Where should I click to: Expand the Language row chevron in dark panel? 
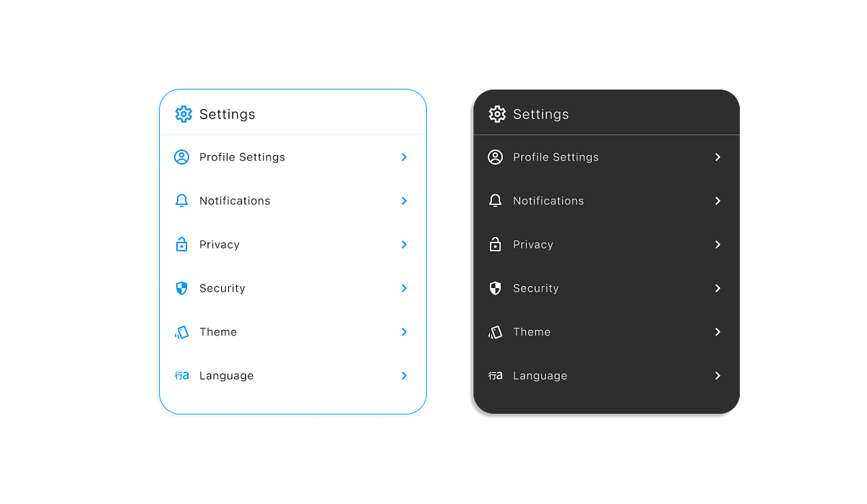[x=717, y=375]
